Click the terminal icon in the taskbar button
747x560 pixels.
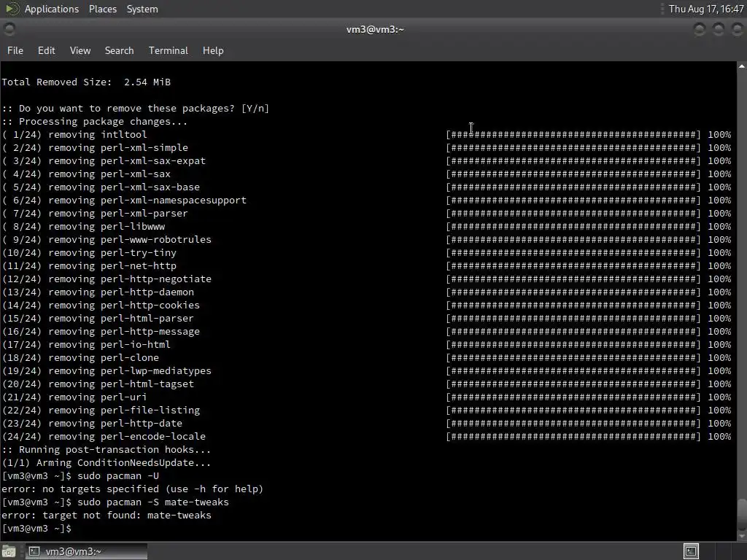34,551
